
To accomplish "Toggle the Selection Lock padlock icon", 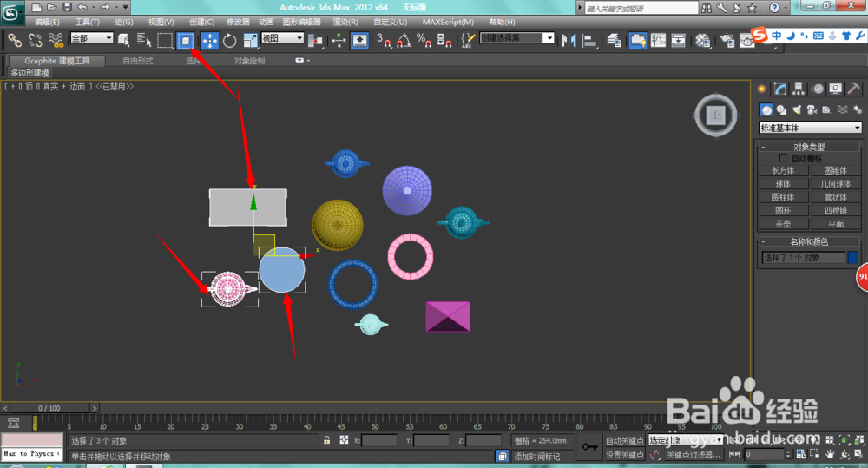I will [327, 440].
